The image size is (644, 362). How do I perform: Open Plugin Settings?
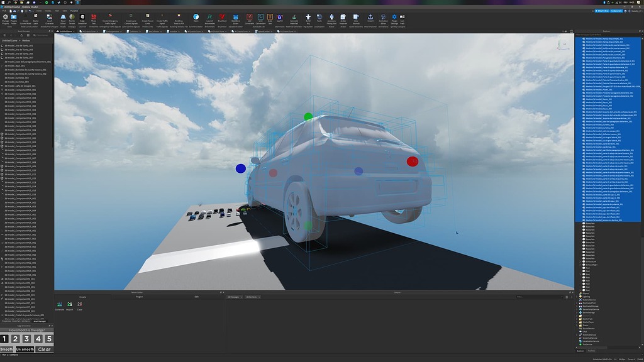tap(394, 19)
